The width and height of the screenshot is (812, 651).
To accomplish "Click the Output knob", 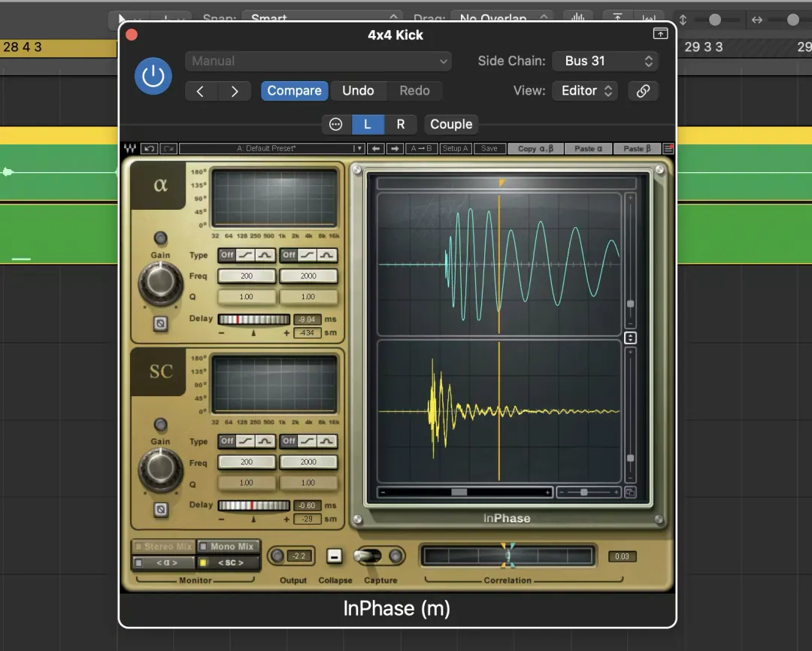I will pos(277,556).
